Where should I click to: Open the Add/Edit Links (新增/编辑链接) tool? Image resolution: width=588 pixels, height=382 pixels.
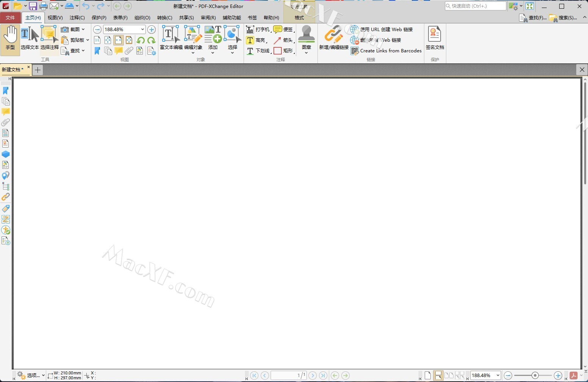[334, 38]
